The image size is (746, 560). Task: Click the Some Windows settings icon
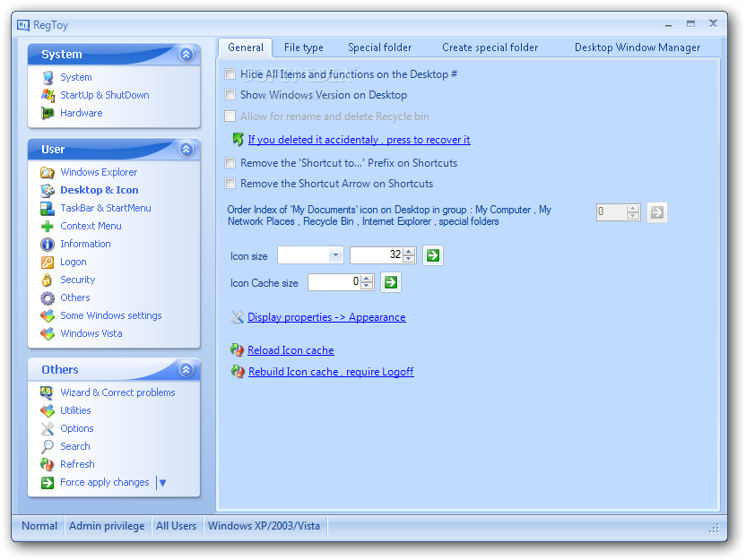click(48, 315)
